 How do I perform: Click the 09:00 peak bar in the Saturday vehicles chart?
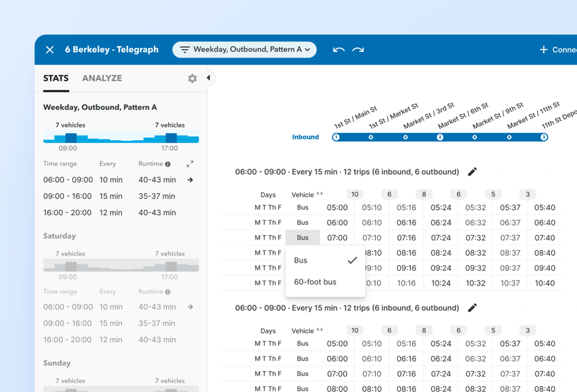pyautogui.click(x=71, y=266)
